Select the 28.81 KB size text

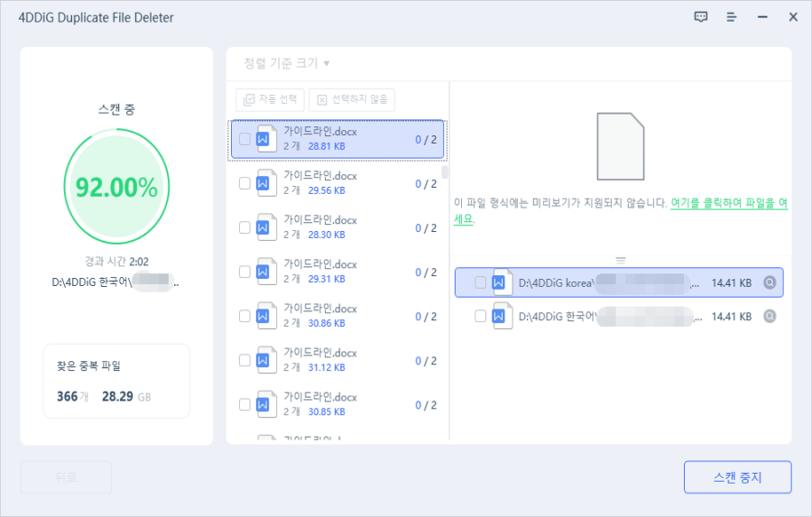[x=327, y=146]
